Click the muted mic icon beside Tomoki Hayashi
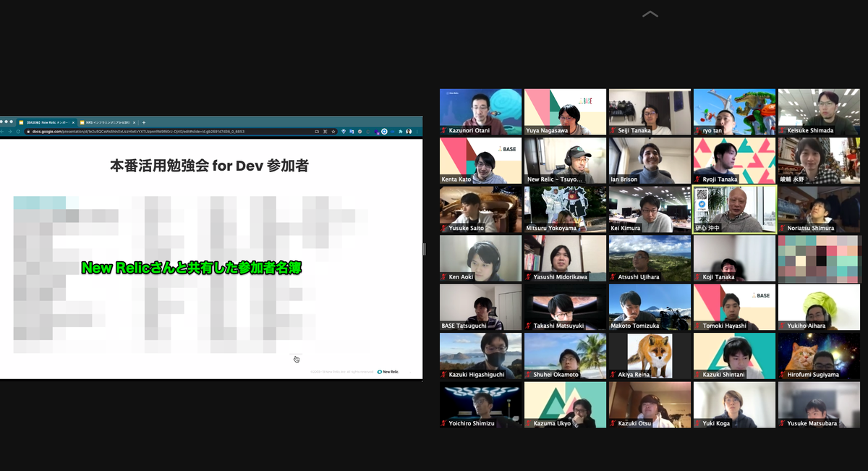The width and height of the screenshot is (868, 471). click(697, 326)
